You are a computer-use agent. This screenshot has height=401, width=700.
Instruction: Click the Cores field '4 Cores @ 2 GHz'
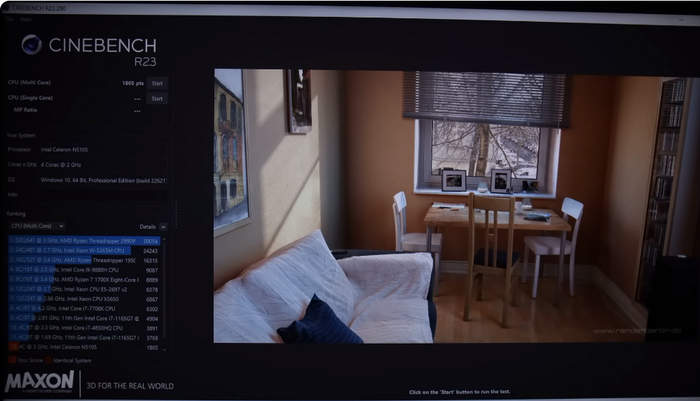102,165
